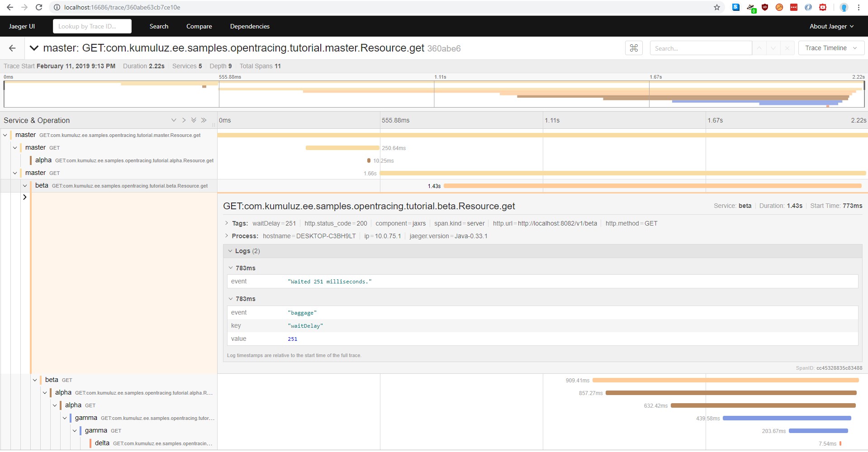
Task: Open keyboard shortcuts via the command icon
Action: [634, 48]
